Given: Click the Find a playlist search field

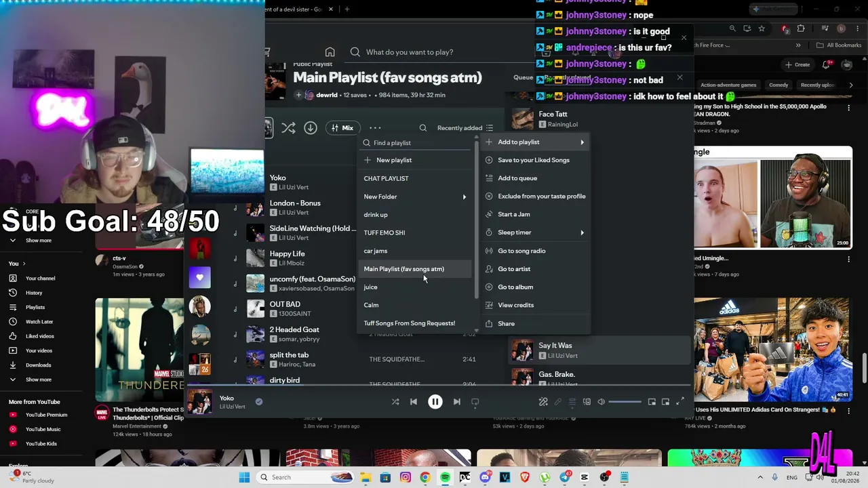Looking at the screenshot, I should [416, 143].
